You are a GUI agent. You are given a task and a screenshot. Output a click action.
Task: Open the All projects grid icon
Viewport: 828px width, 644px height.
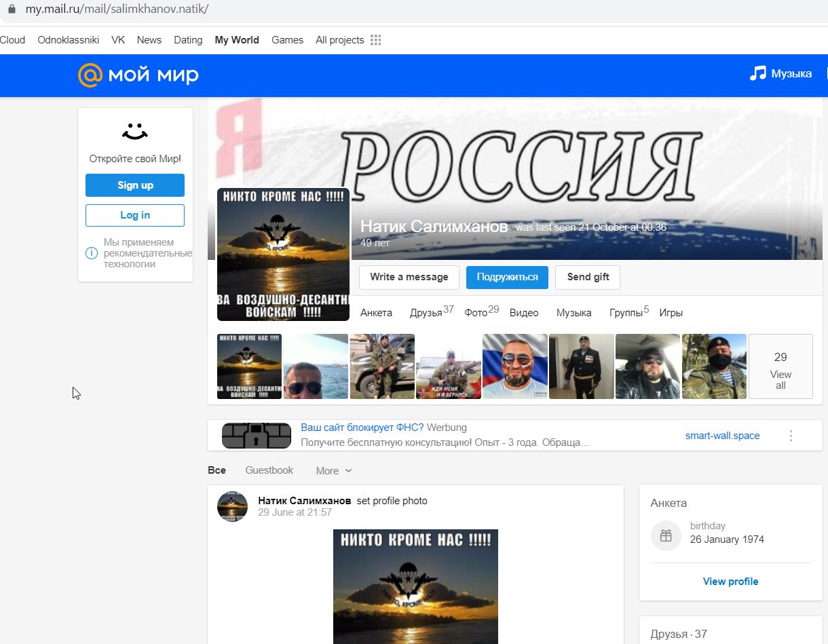pos(376,40)
